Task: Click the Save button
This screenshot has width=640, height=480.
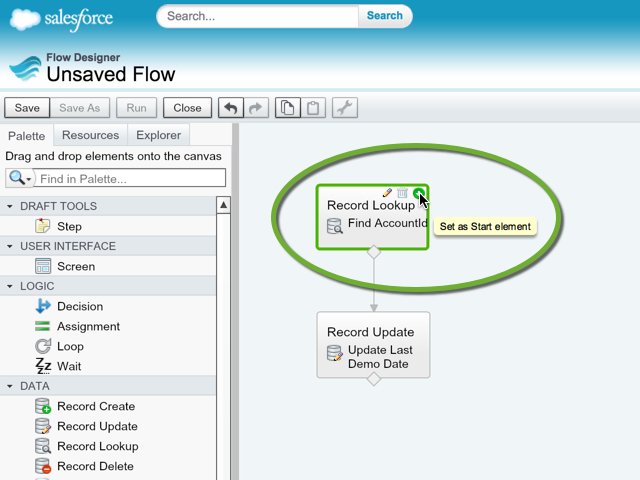Action: pos(27,108)
